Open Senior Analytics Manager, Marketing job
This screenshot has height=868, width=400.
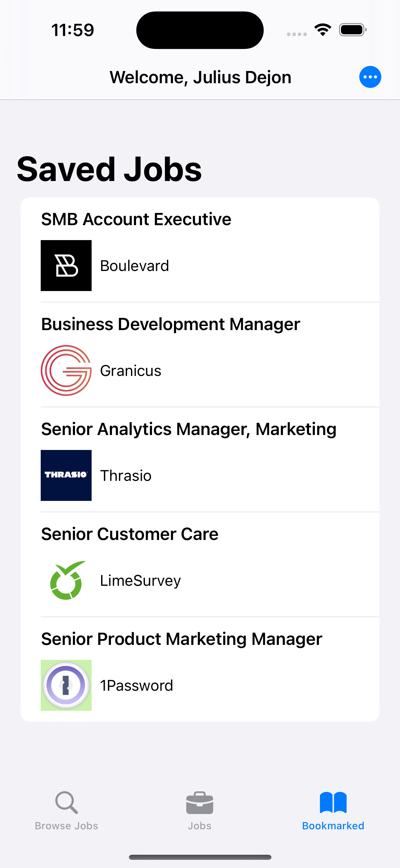pyautogui.click(x=189, y=429)
